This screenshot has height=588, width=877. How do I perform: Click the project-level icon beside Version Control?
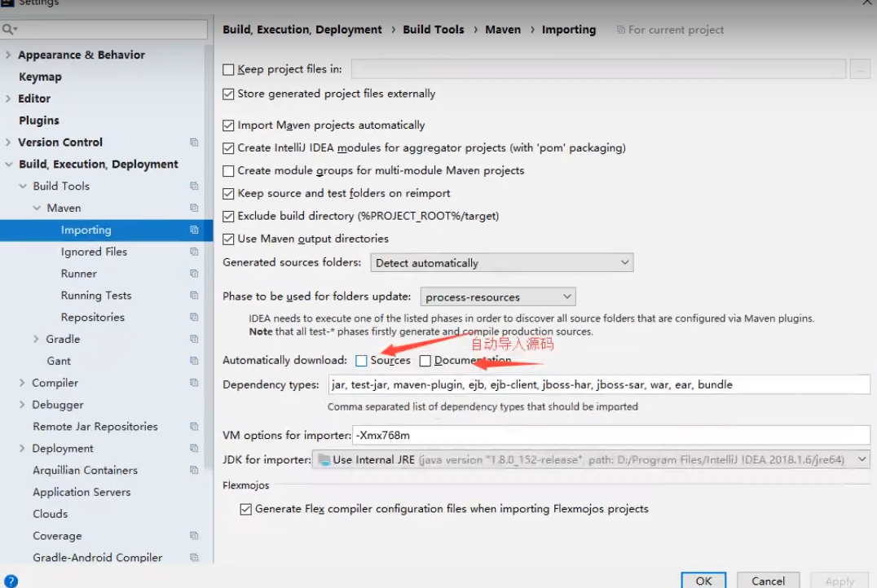click(x=194, y=142)
